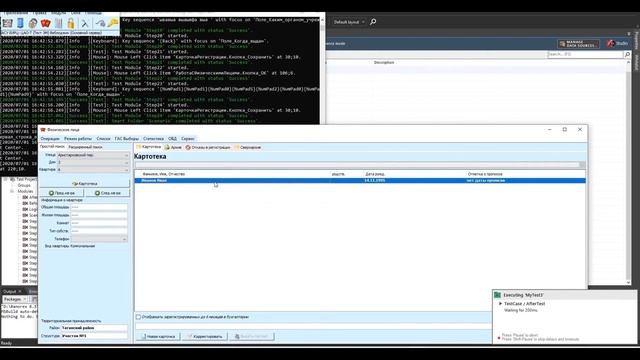
Task: Select the Иванов Иван row in Картотека
Action: (x=360, y=180)
